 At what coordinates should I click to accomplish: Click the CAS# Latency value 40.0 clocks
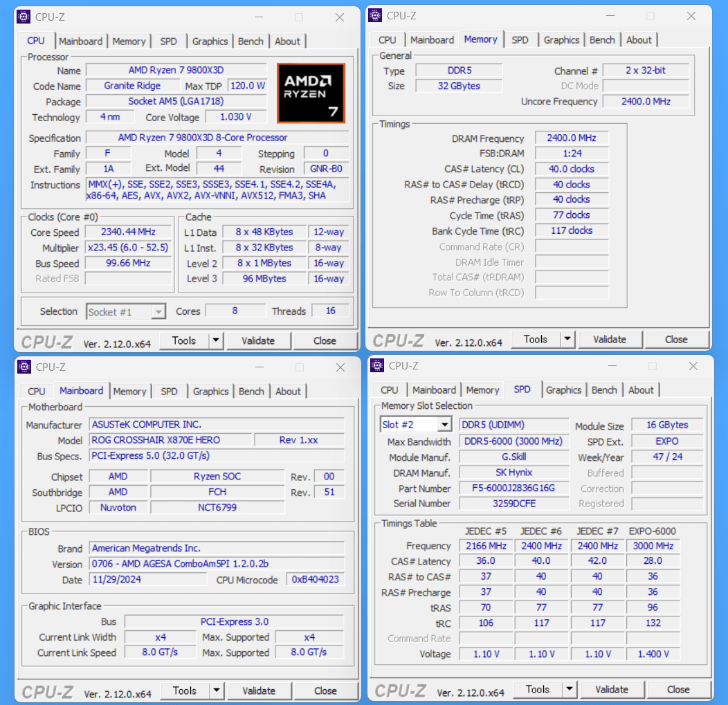point(572,169)
